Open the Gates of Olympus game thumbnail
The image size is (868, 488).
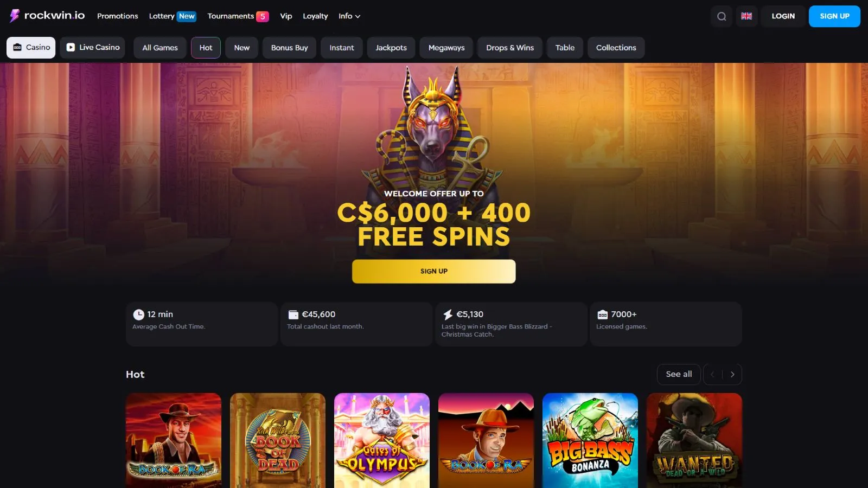[x=382, y=440]
